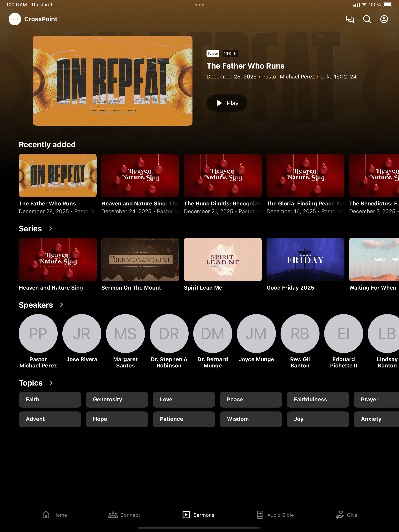Select the Sermons tab

(198, 515)
